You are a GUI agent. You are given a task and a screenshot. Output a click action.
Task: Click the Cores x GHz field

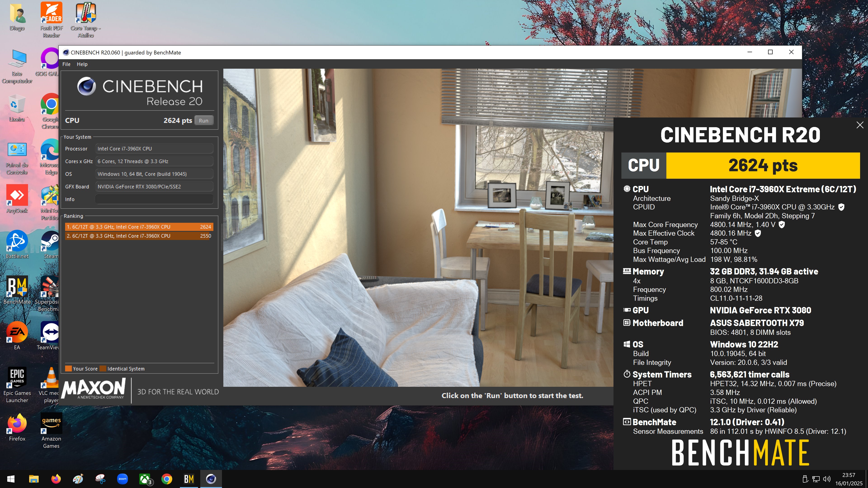pyautogui.click(x=154, y=161)
